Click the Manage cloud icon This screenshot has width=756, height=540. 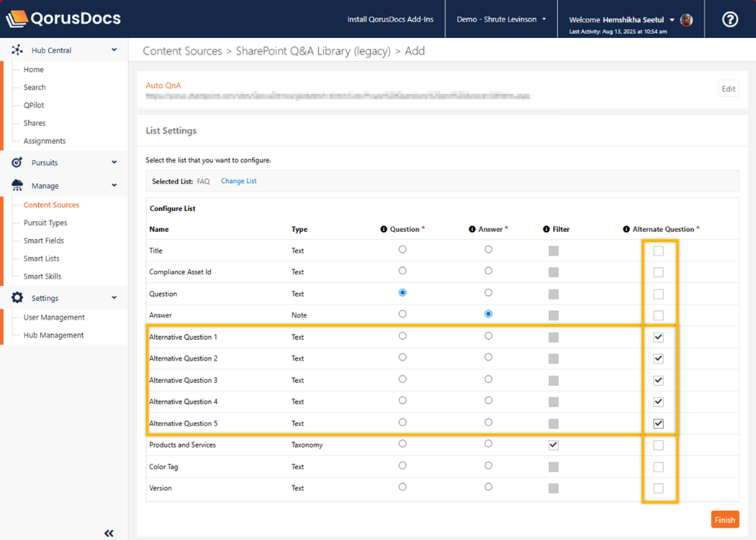17,186
